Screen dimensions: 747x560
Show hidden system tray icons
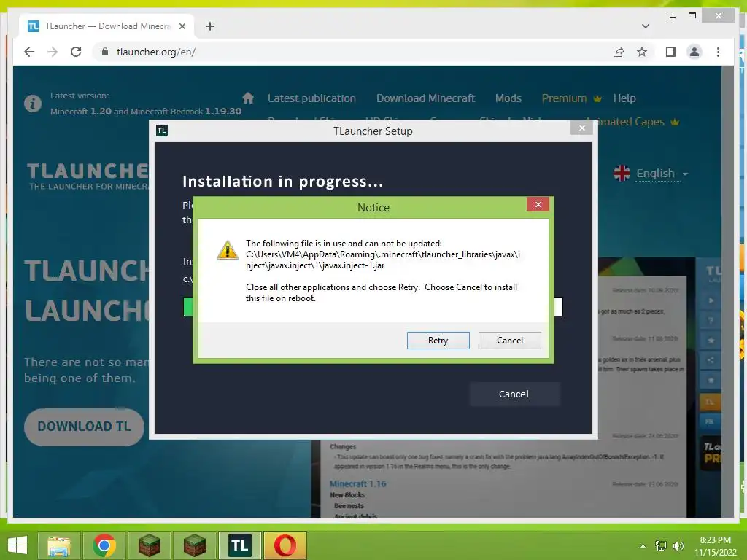(643, 545)
